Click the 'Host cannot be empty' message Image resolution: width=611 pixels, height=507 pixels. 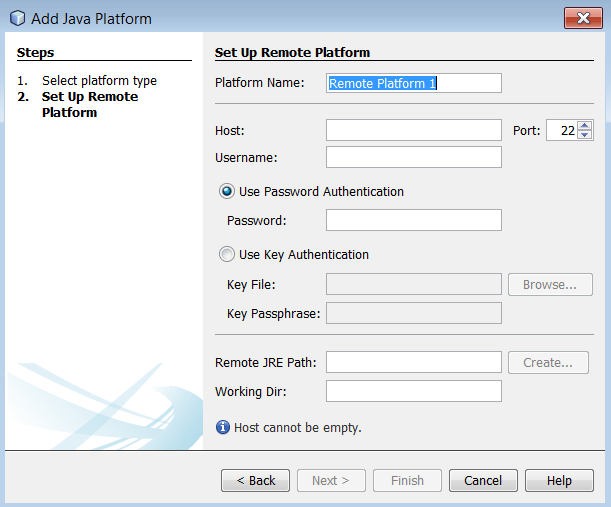click(x=297, y=427)
